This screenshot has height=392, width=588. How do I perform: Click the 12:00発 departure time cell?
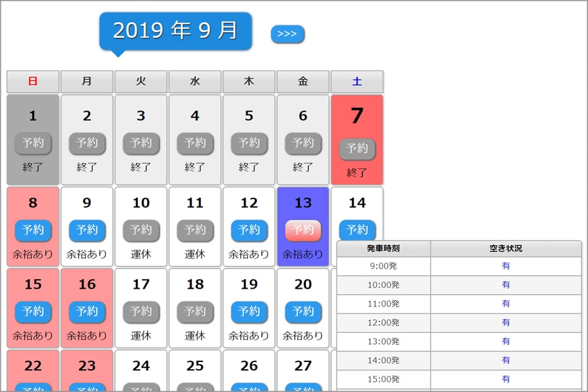(x=384, y=322)
